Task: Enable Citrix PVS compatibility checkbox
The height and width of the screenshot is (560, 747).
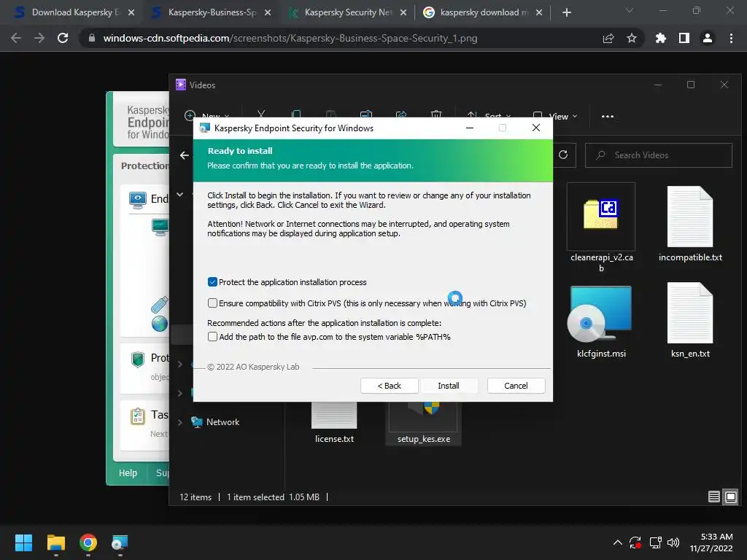Action: [212, 303]
